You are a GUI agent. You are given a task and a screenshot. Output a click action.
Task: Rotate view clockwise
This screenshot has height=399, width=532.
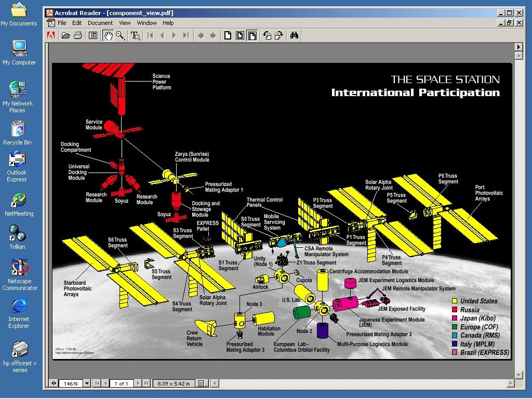(279, 36)
